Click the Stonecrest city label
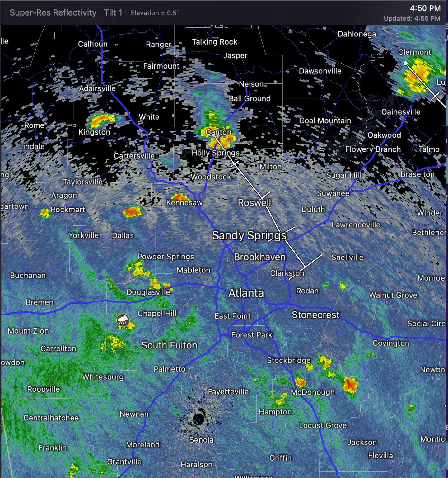 (x=315, y=315)
